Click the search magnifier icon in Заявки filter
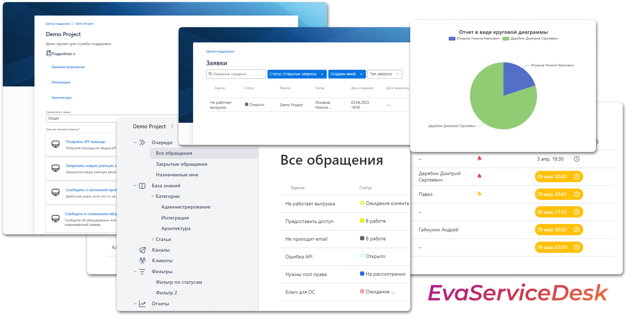 pos(210,74)
